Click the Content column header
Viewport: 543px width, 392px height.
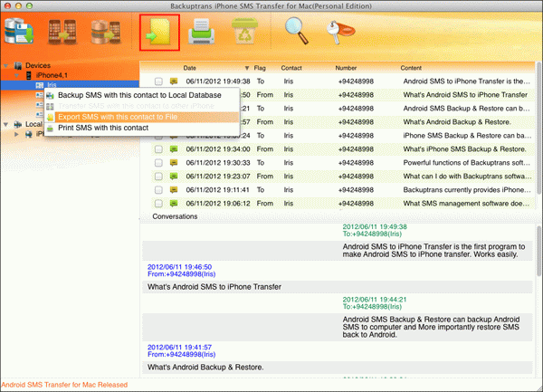tap(411, 68)
